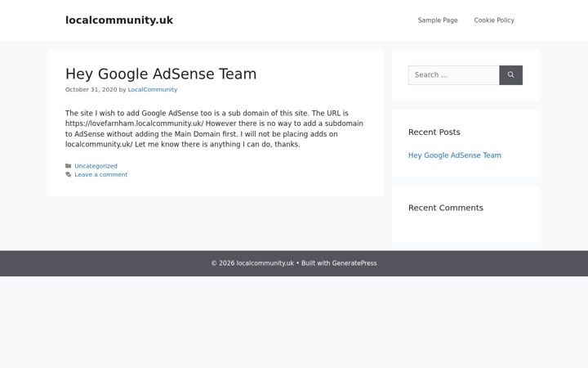
Task: Click the comments icon beside Leave a comment
Action: tap(69, 174)
